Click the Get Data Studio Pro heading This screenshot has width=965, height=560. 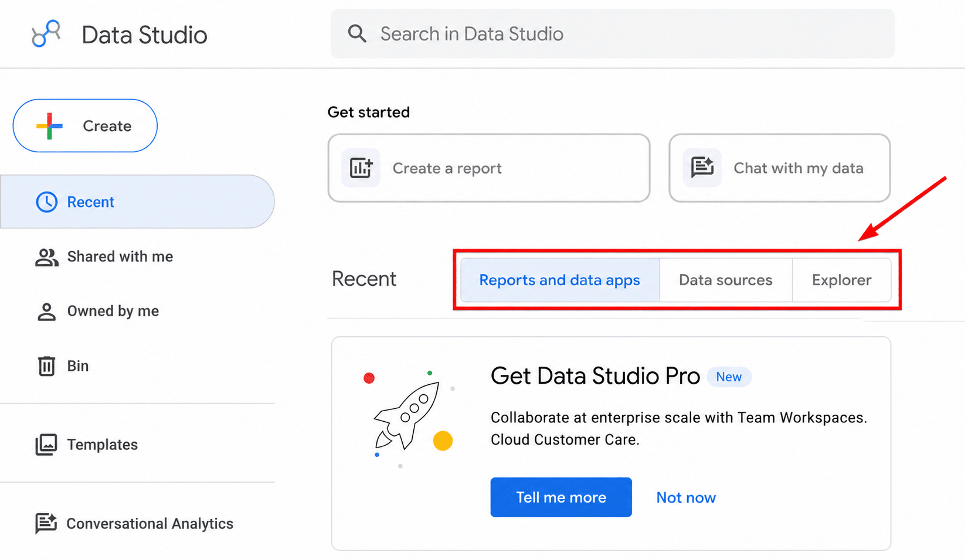coord(595,376)
